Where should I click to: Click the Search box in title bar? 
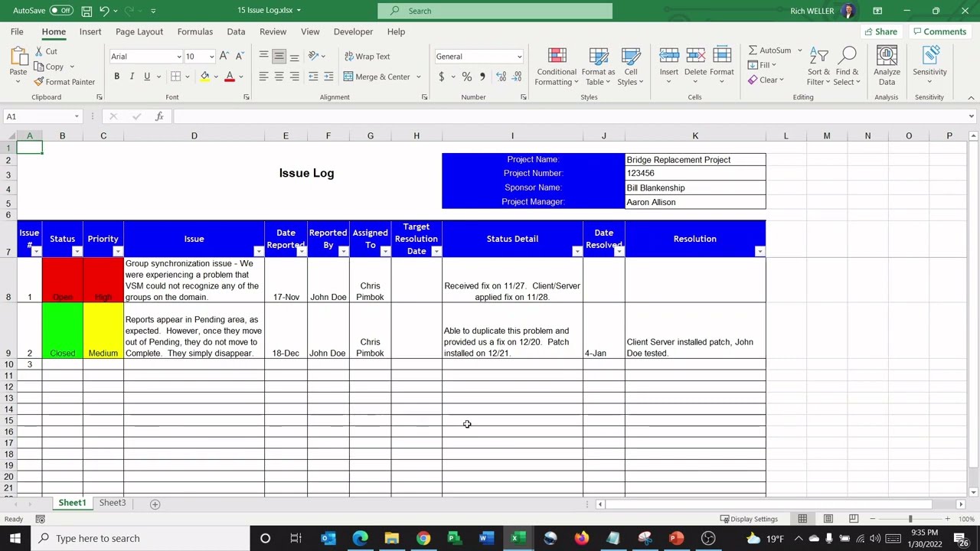(495, 11)
